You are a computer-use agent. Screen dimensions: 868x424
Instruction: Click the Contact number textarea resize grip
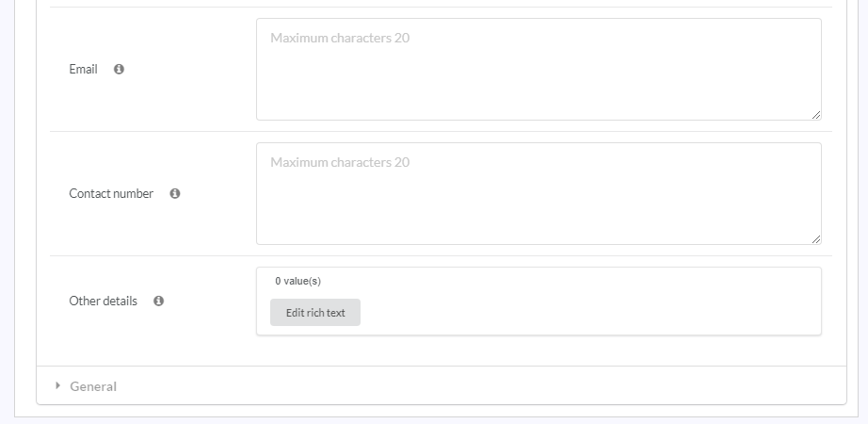click(815, 239)
